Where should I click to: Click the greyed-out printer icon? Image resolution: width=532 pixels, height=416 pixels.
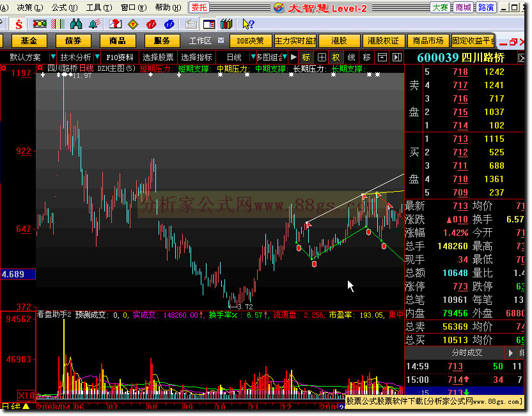191,24
